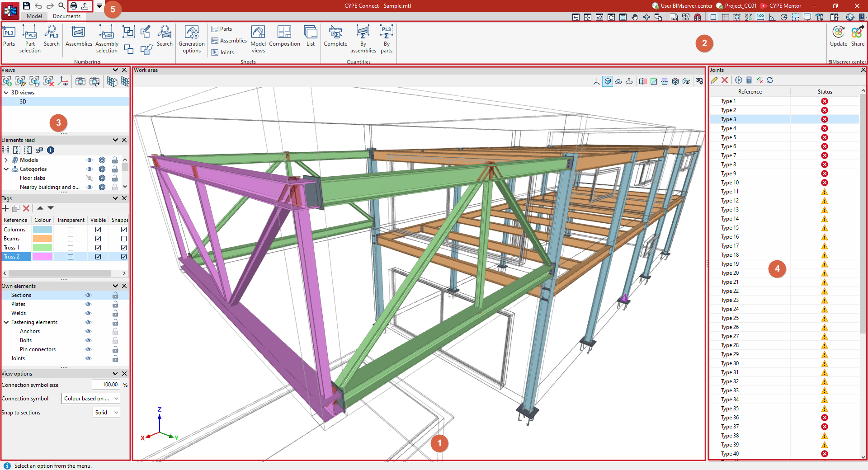Open quantities By parts
The image size is (868, 470).
tap(387, 39)
